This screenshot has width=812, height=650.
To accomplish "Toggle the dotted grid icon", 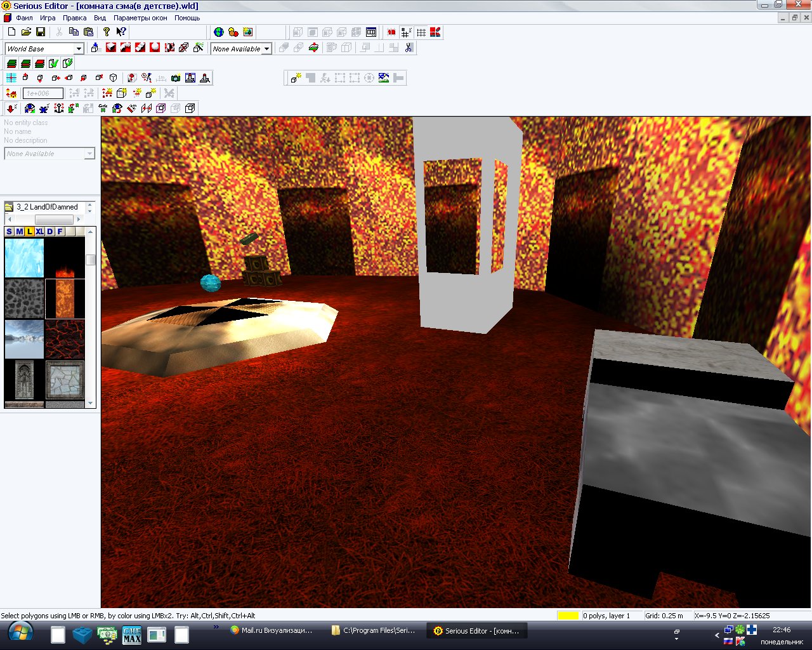I will point(421,32).
